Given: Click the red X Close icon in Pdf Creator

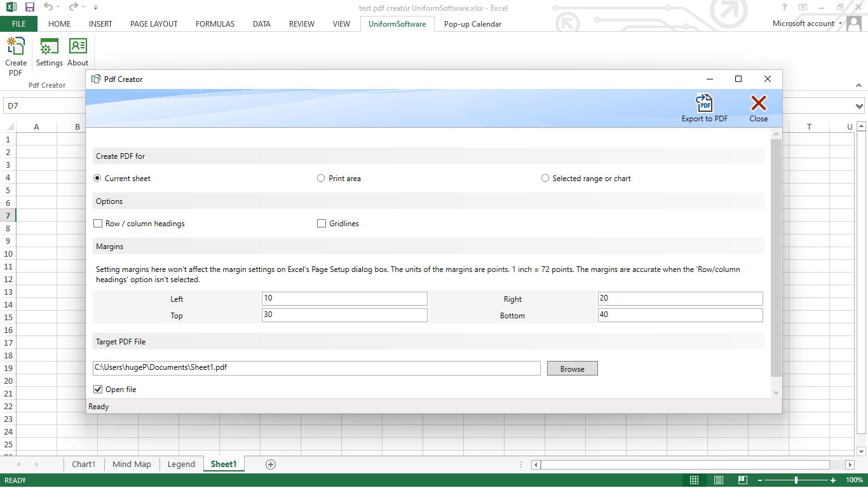Looking at the screenshot, I should pos(759,108).
